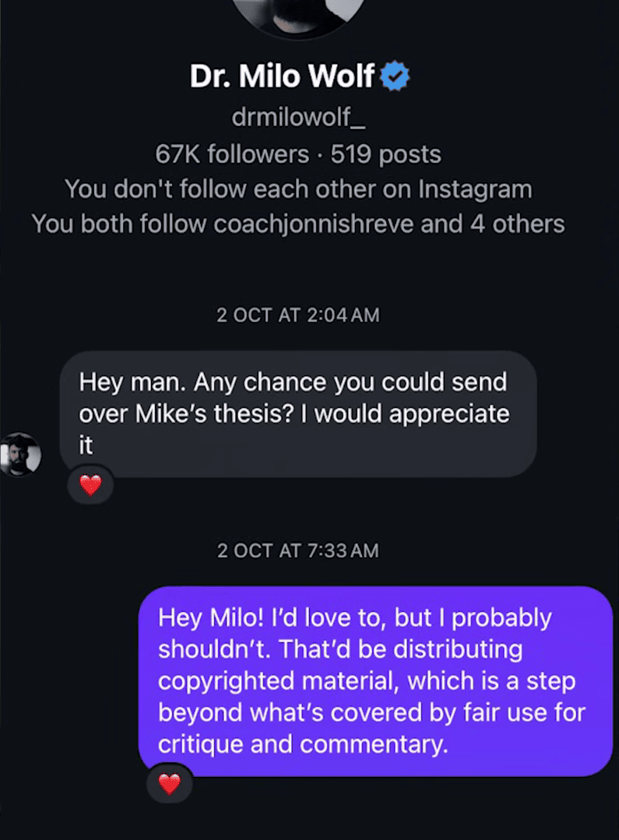Screen dimensions: 619x840
Task: Click the heart reaction under the purple message
Action: [x=169, y=783]
